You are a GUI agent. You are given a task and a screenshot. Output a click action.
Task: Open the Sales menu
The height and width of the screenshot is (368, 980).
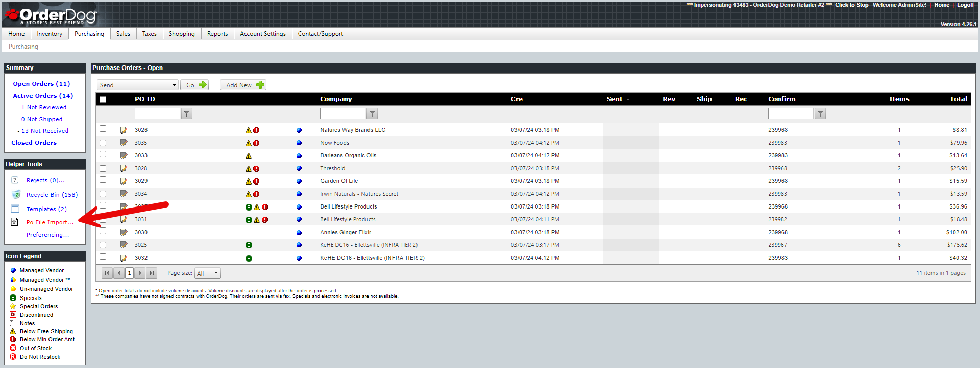123,34
